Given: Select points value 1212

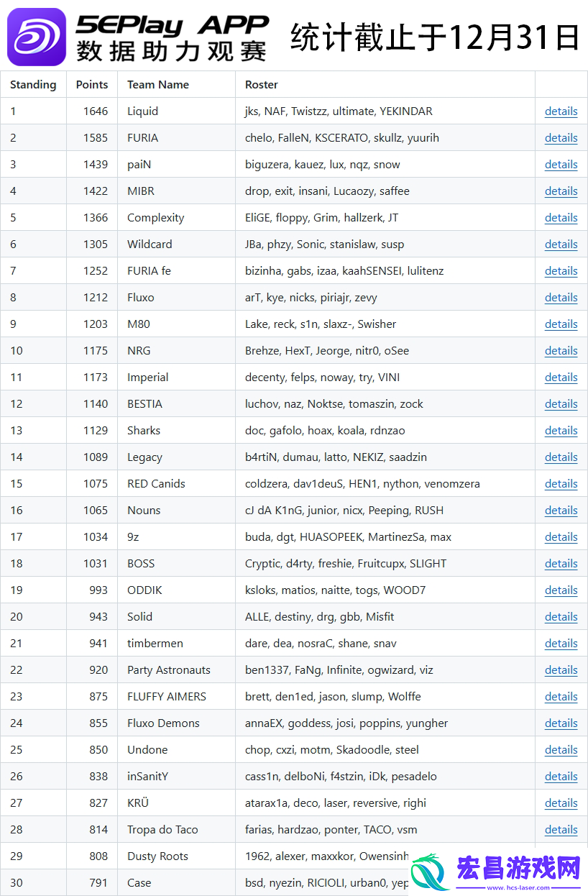Looking at the screenshot, I should pyautogui.click(x=95, y=298).
